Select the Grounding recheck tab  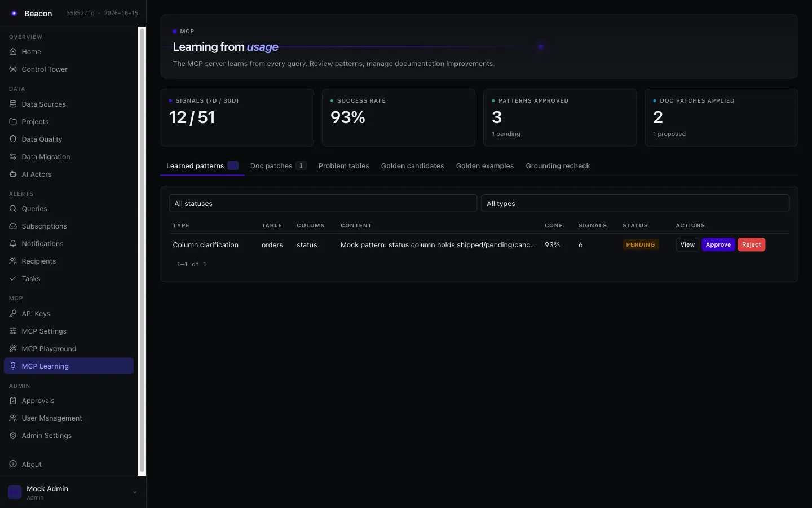click(558, 165)
